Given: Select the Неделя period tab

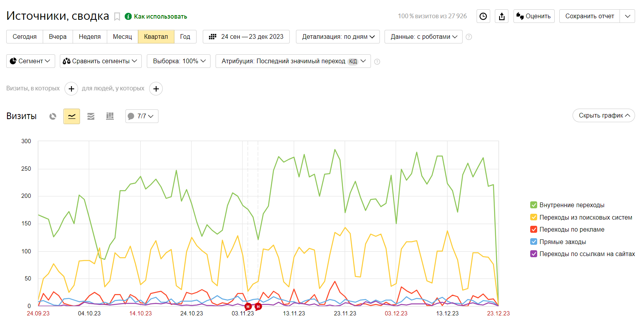Looking at the screenshot, I should (x=90, y=37).
